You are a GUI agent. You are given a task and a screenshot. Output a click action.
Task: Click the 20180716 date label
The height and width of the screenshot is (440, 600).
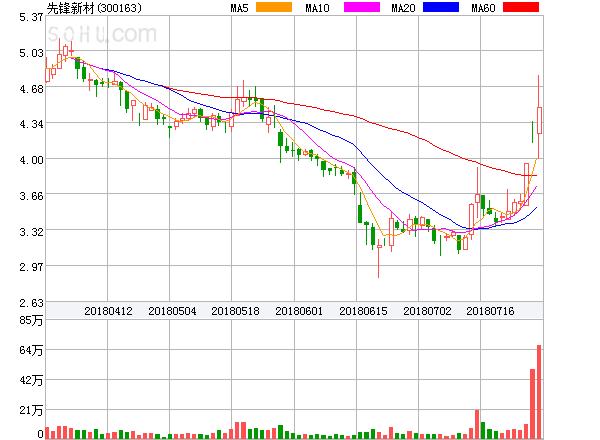(490, 311)
